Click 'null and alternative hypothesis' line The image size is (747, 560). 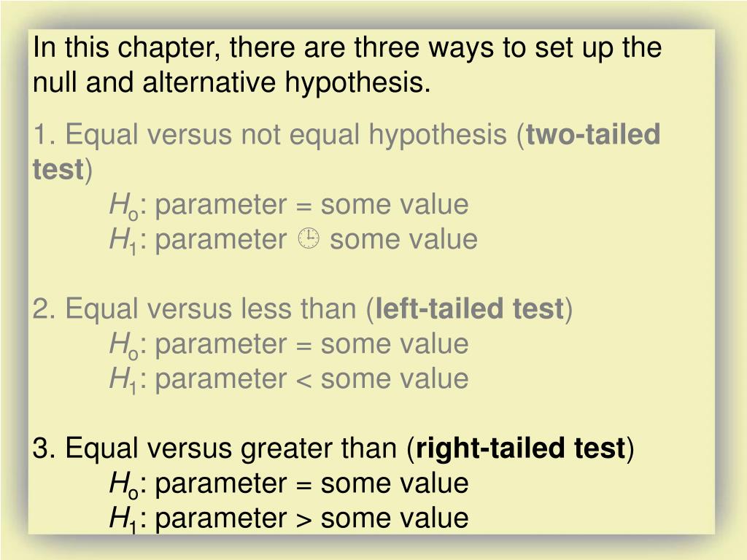(x=231, y=82)
